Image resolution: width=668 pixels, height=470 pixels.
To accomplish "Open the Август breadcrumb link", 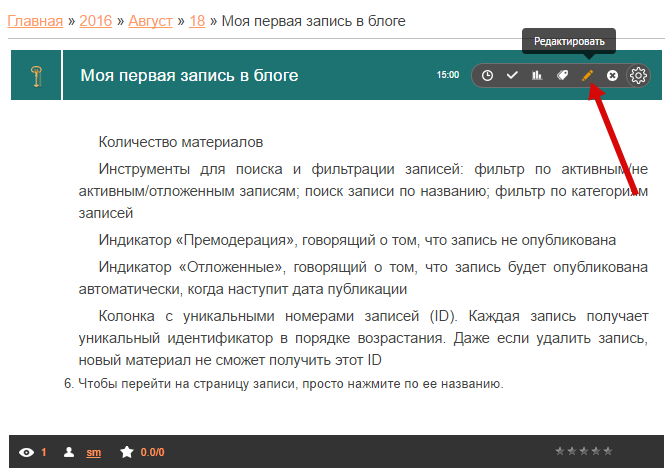I will pyautogui.click(x=148, y=20).
